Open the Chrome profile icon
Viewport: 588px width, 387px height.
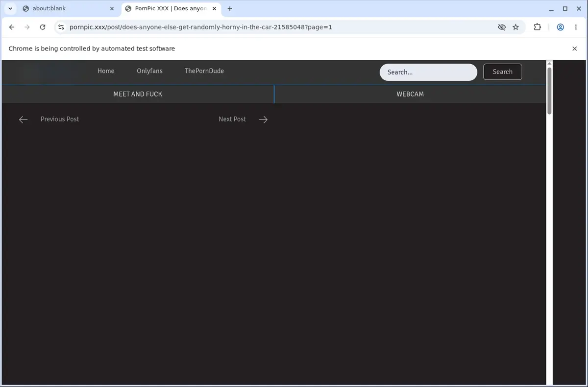point(560,27)
